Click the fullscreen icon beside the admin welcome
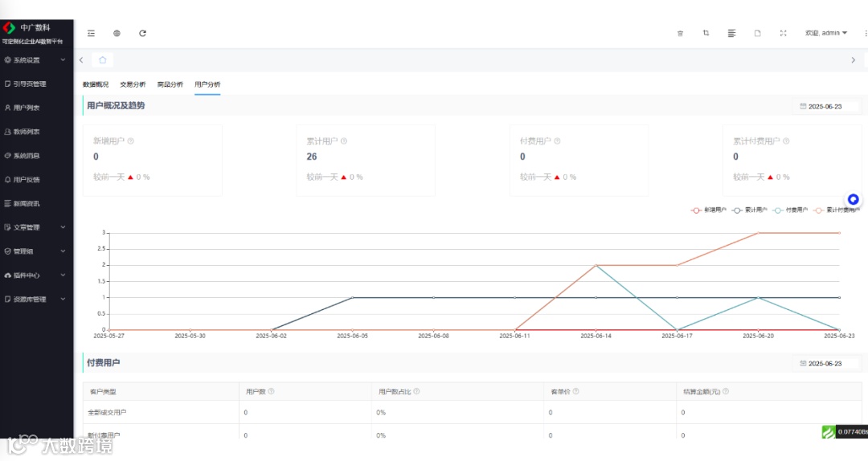The width and height of the screenshot is (868, 461). pos(783,33)
